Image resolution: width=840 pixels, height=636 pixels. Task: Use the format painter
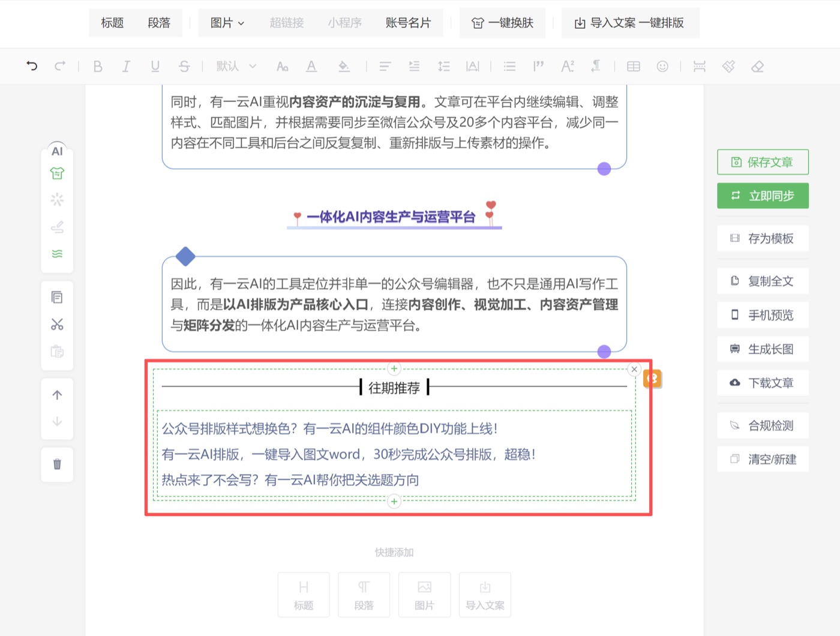point(728,66)
